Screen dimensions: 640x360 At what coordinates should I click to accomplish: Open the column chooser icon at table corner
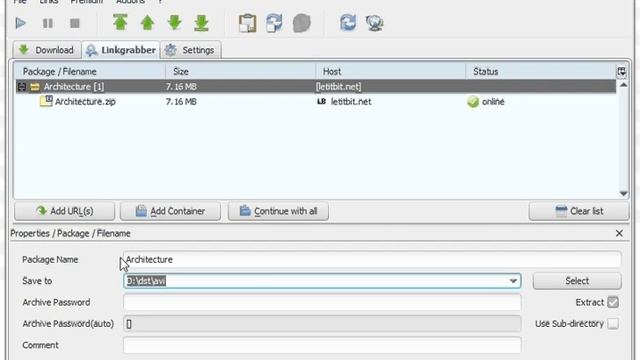621,72
